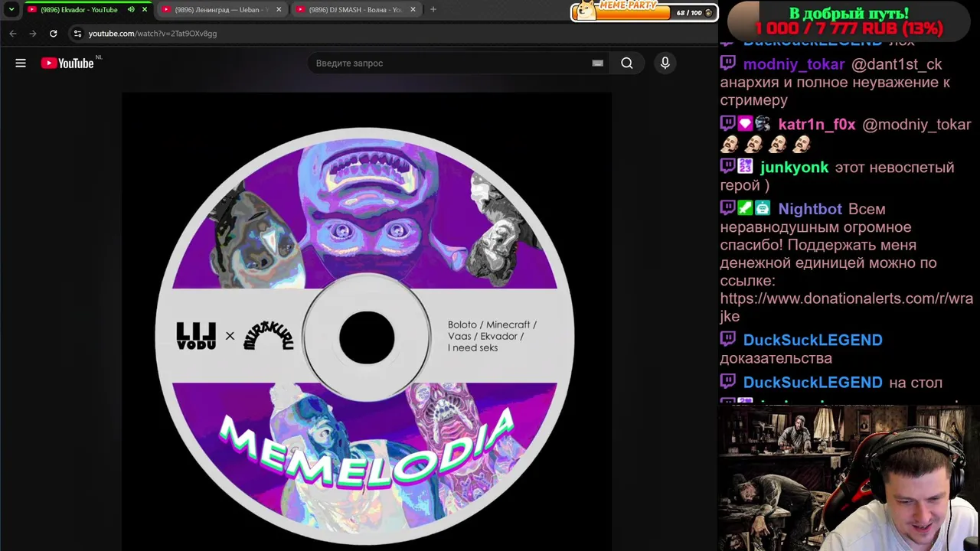Click username katr1n_f0x in chat
This screenshot has width=980, height=551.
pos(818,125)
